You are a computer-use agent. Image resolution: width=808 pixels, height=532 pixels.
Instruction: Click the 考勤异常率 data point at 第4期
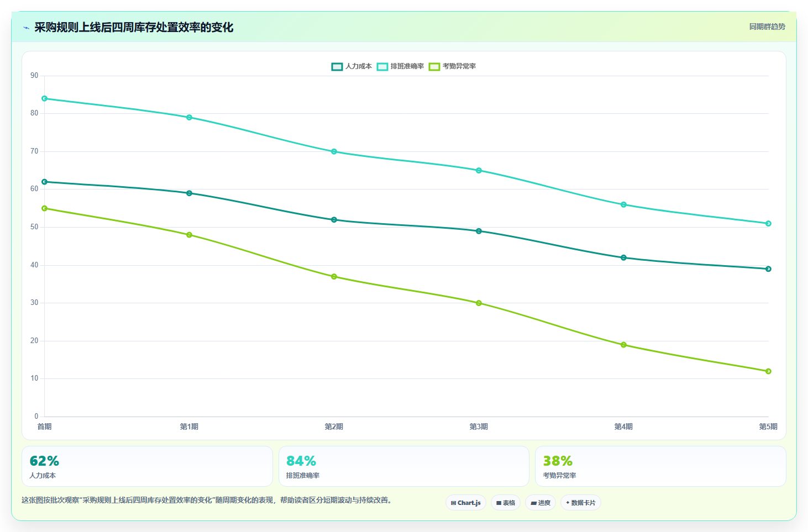click(623, 345)
